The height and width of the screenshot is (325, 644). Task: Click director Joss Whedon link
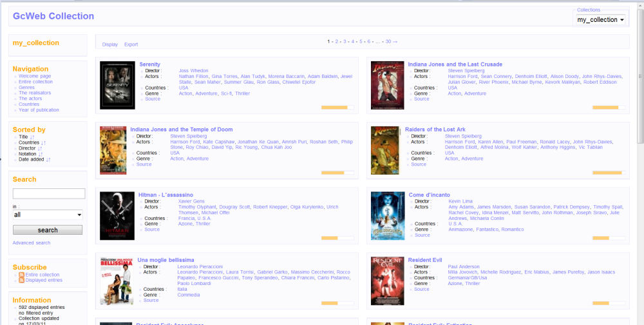tap(193, 71)
